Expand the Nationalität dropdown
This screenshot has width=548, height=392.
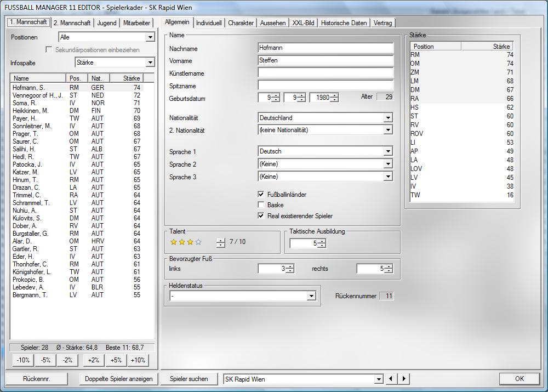click(388, 118)
